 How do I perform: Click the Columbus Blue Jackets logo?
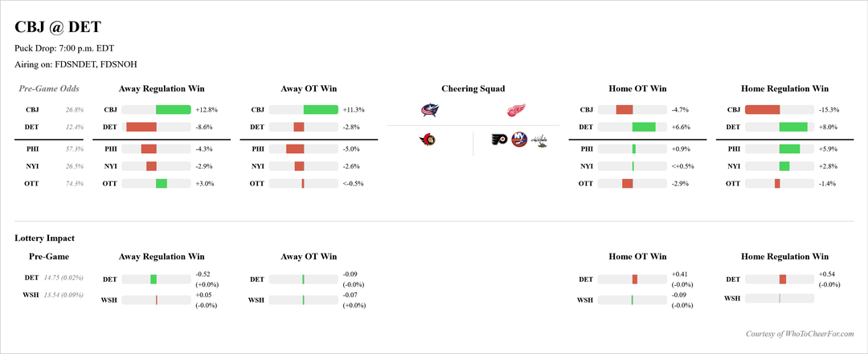tap(432, 110)
